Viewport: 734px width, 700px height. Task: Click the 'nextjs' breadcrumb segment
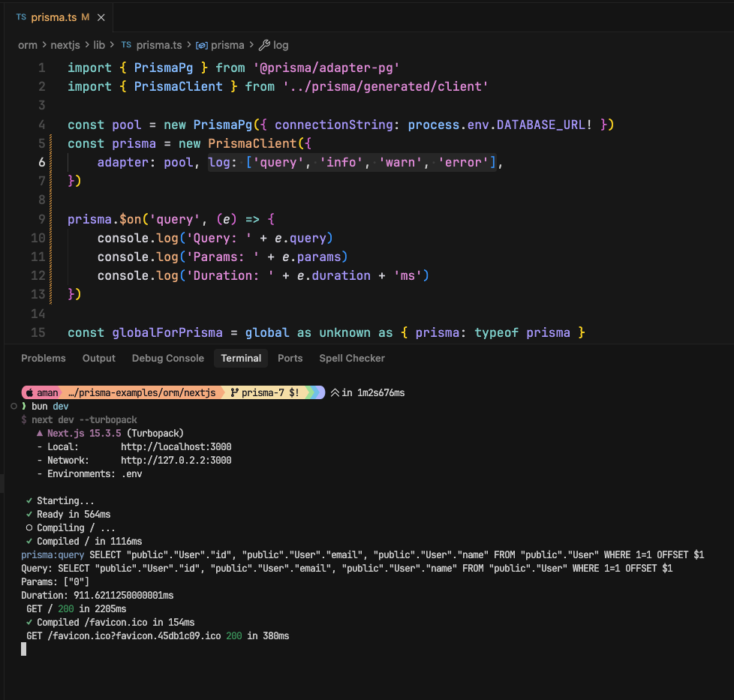tap(65, 45)
